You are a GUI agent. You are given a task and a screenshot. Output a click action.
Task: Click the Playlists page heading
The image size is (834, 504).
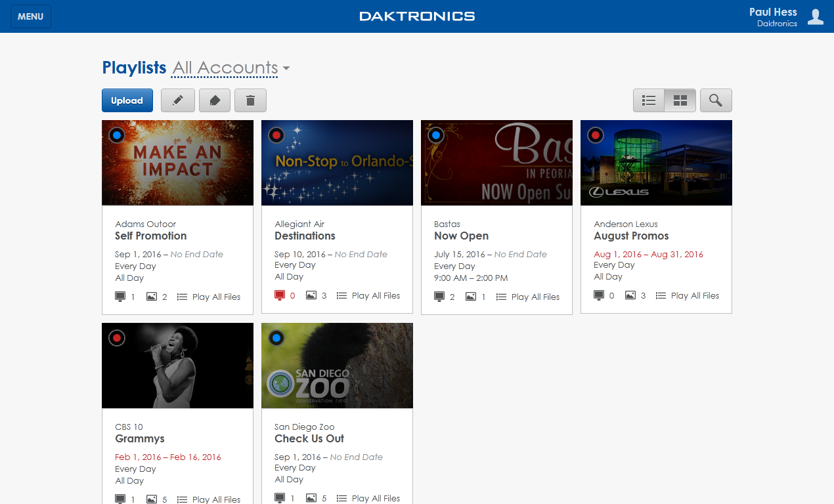click(135, 68)
